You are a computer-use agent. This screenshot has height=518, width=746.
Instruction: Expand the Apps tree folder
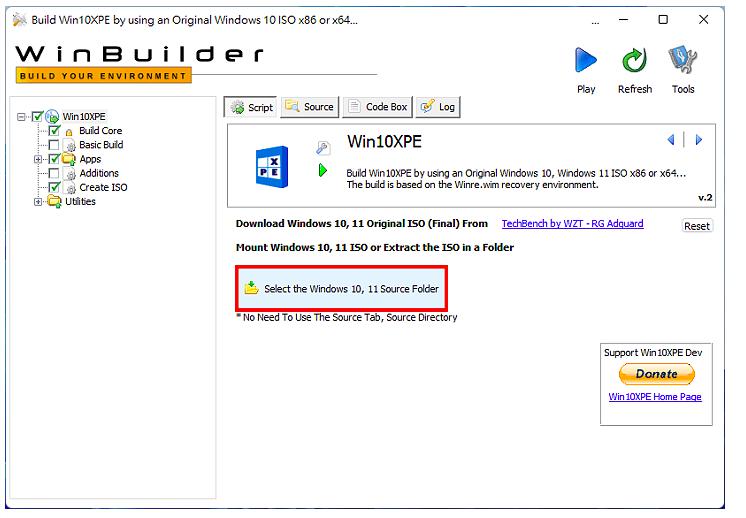(38, 159)
